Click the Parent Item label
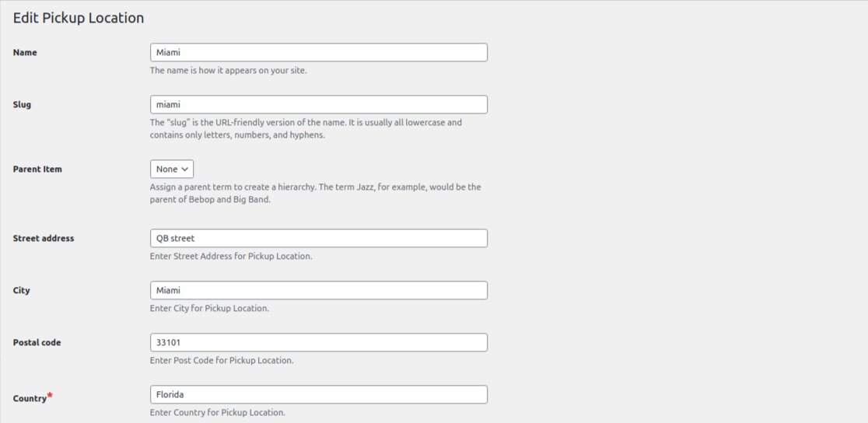The height and width of the screenshot is (423, 868). [x=37, y=170]
